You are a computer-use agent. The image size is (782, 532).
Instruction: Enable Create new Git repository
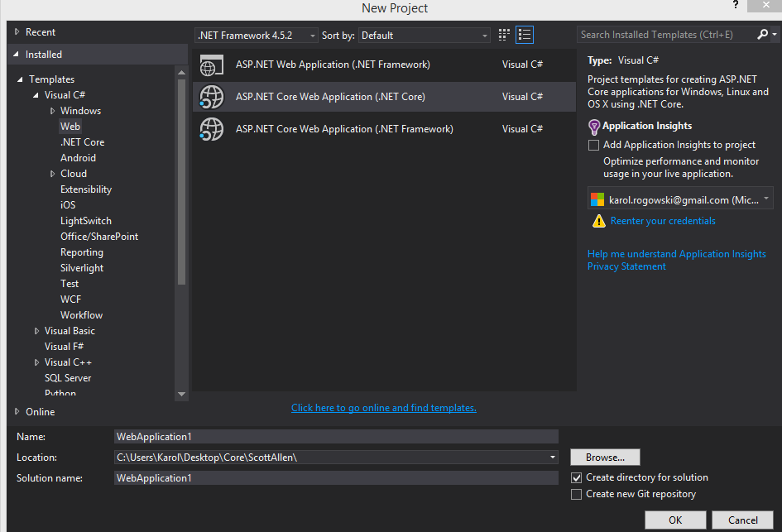575,494
